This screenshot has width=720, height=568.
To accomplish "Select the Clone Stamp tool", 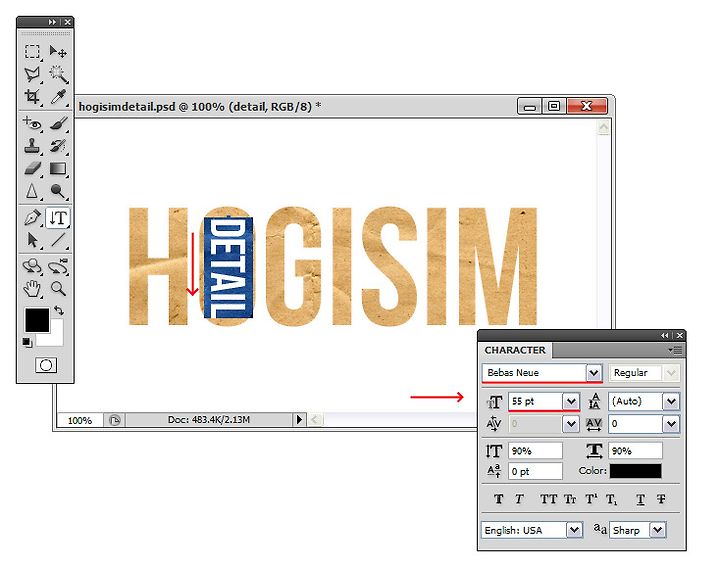I will (x=32, y=146).
